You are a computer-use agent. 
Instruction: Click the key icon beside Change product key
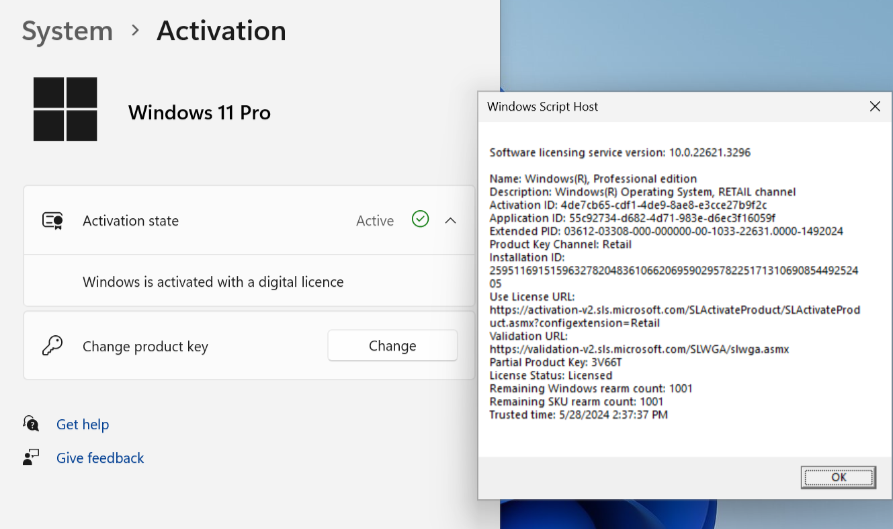coord(52,345)
